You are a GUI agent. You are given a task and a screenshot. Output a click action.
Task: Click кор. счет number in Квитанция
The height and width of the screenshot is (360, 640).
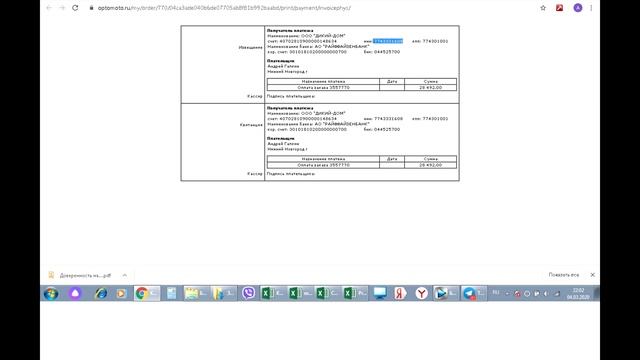(318, 129)
